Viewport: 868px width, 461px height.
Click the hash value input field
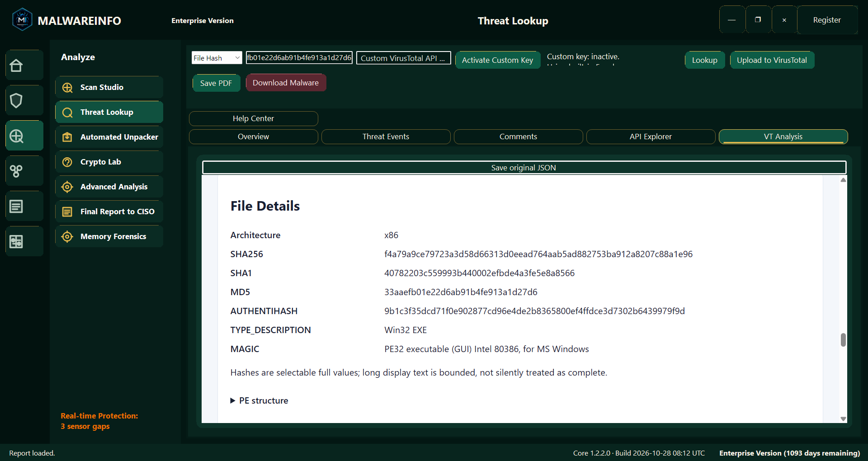click(299, 58)
